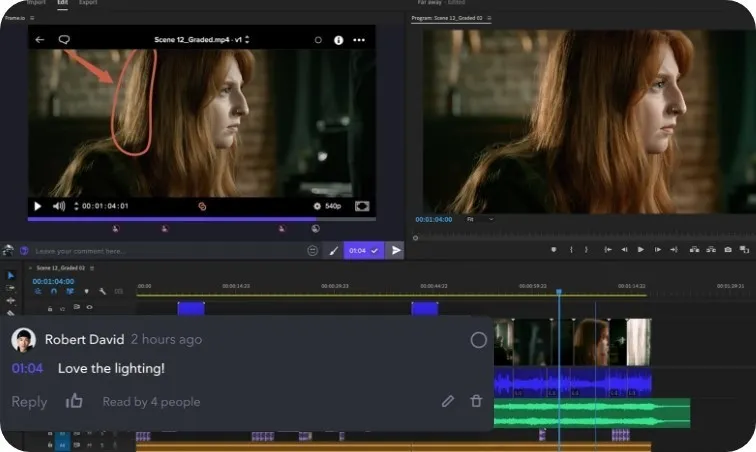Image resolution: width=756 pixels, height=452 pixels.
Task: Open the Frame.io comments speech bubble icon
Action: (64, 40)
